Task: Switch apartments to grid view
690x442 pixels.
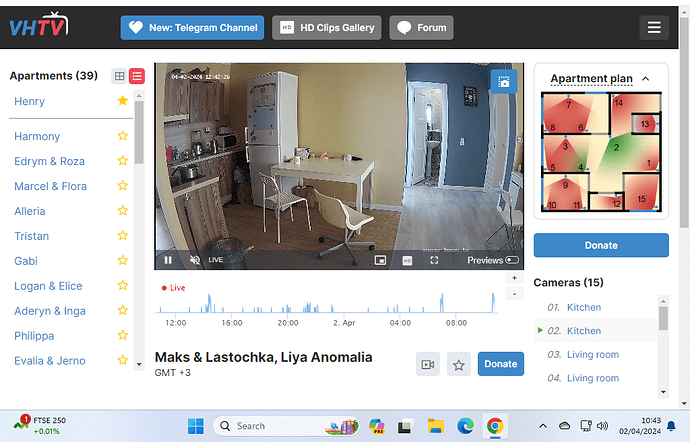Action: [120, 76]
